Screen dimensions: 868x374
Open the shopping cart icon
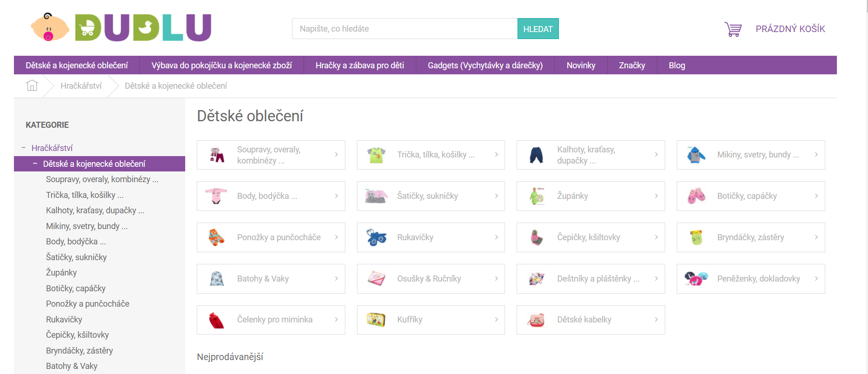pyautogui.click(x=733, y=29)
